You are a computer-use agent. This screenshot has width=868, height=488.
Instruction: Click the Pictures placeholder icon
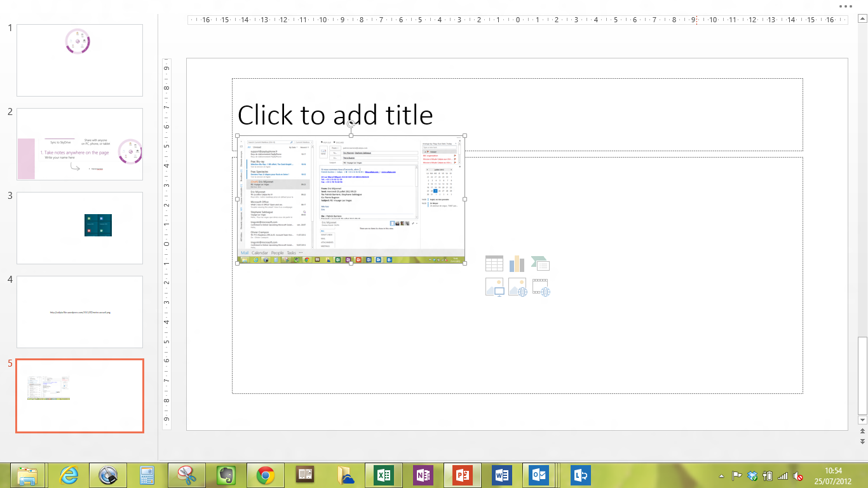pos(494,287)
